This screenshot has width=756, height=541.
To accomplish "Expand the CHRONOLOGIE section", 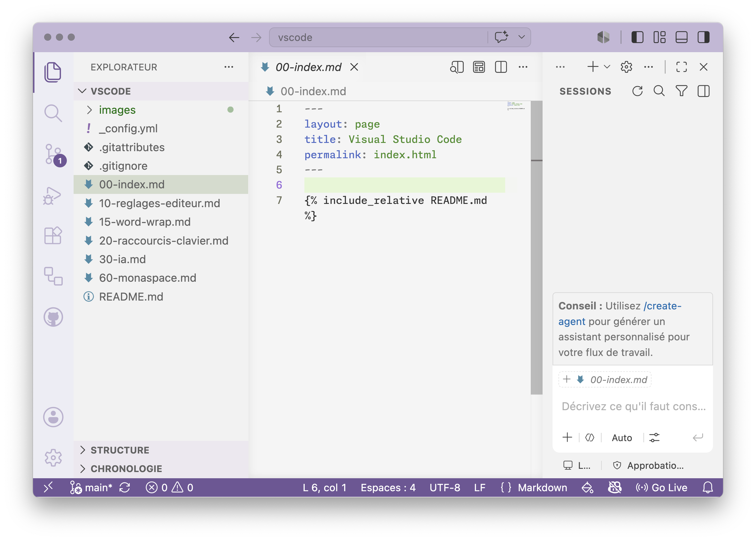I will [x=161, y=469].
